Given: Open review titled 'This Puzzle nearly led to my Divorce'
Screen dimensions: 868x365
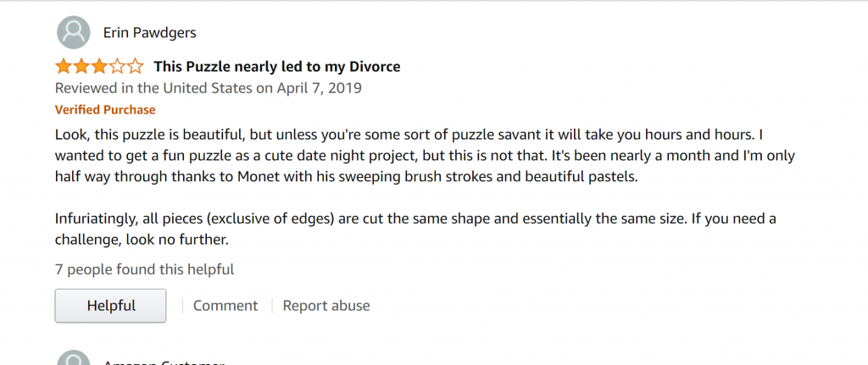Looking at the screenshot, I should [276, 67].
